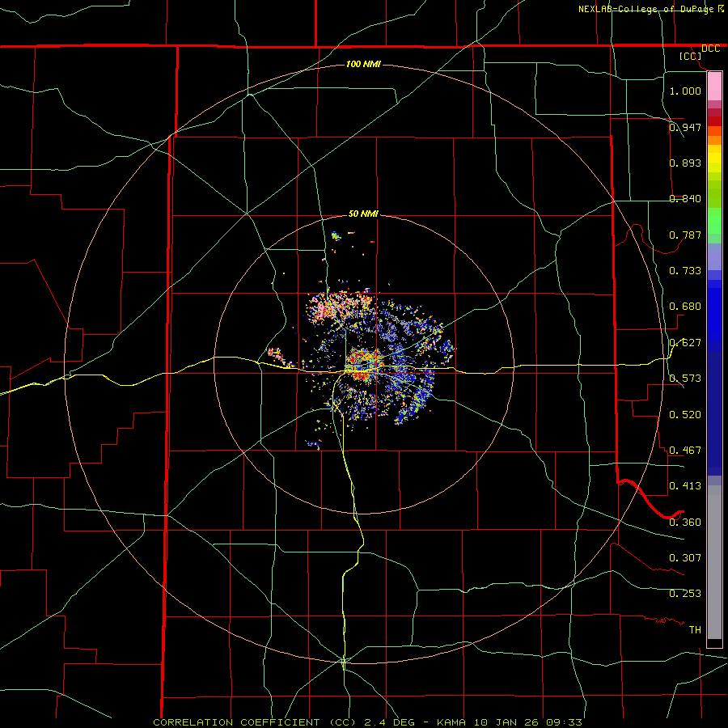The image size is (728, 728).
Task: Click the 0.413 scale value
Action: coord(685,486)
